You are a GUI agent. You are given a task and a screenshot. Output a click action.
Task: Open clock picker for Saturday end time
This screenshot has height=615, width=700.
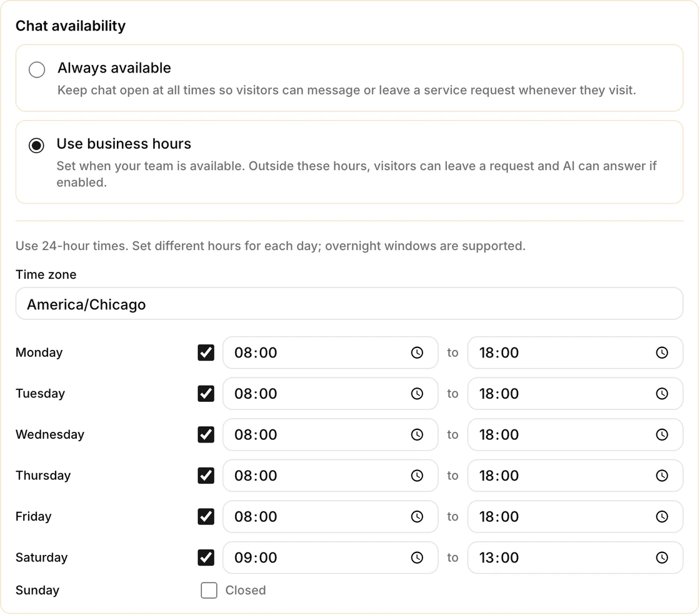pyautogui.click(x=662, y=558)
